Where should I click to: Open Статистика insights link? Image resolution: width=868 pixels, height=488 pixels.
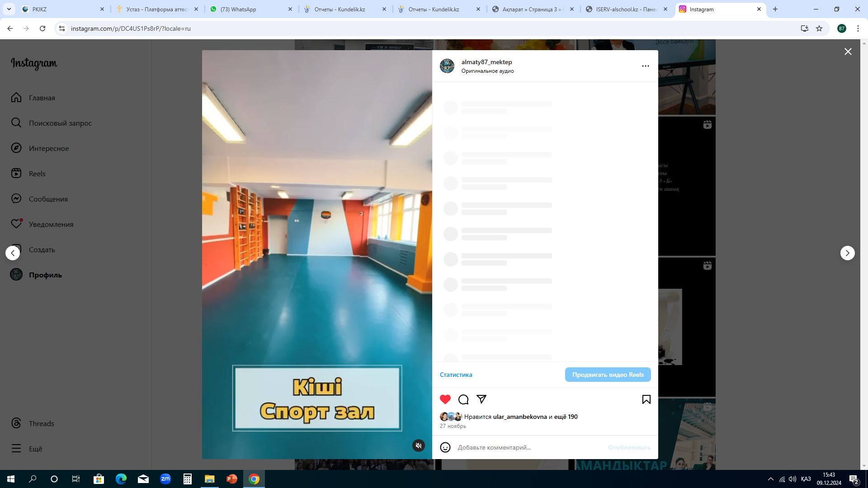pyautogui.click(x=456, y=375)
